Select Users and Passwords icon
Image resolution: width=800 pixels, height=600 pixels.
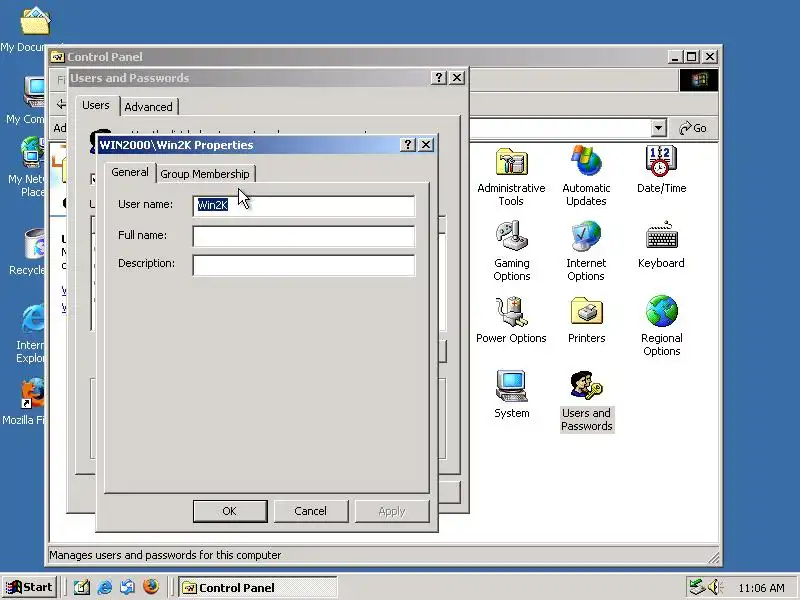[587, 401]
